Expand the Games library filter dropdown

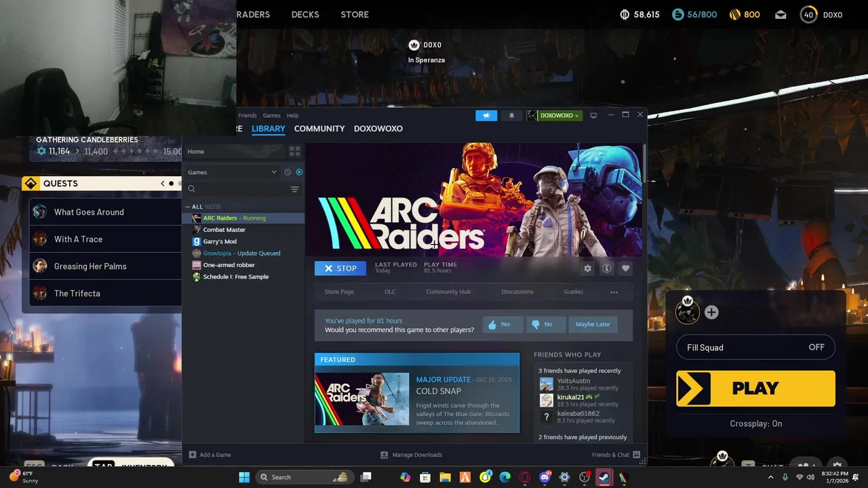click(232, 172)
